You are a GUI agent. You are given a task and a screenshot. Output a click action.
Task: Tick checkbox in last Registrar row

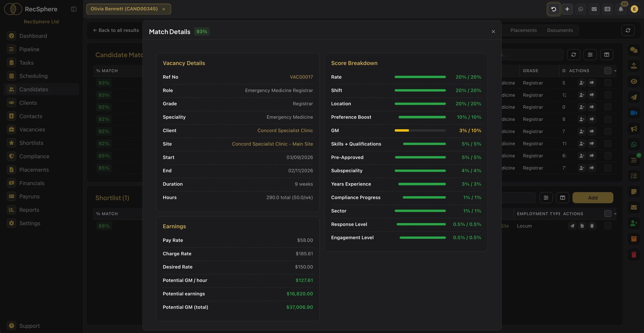point(608,168)
